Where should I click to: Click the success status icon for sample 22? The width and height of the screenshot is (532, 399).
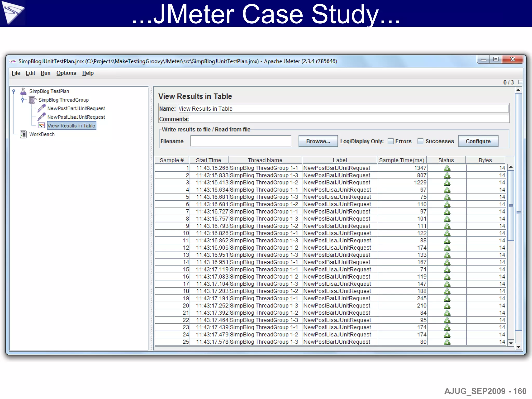pyautogui.click(x=447, y=320)
